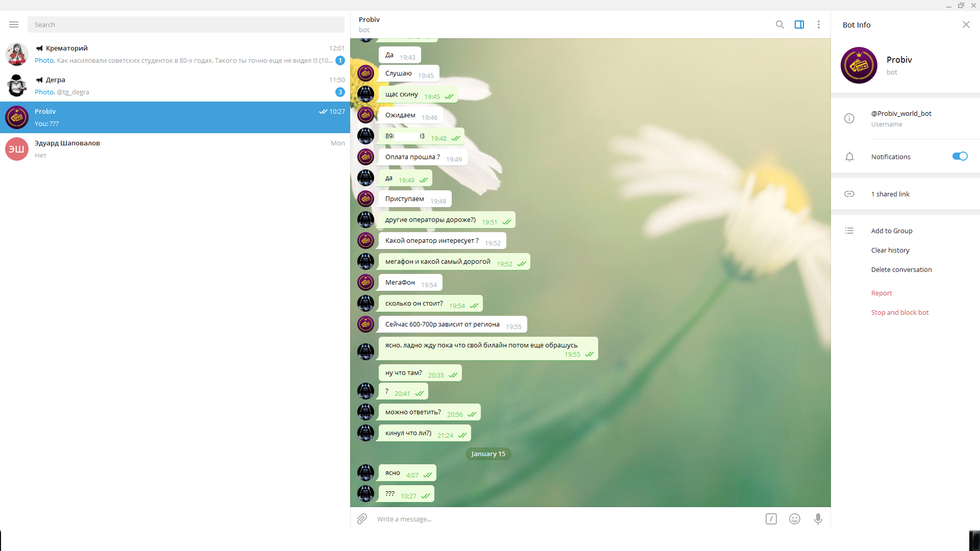Open the 1 shared link entry
This screenshot has width=980, height=551.
[890, 194]
